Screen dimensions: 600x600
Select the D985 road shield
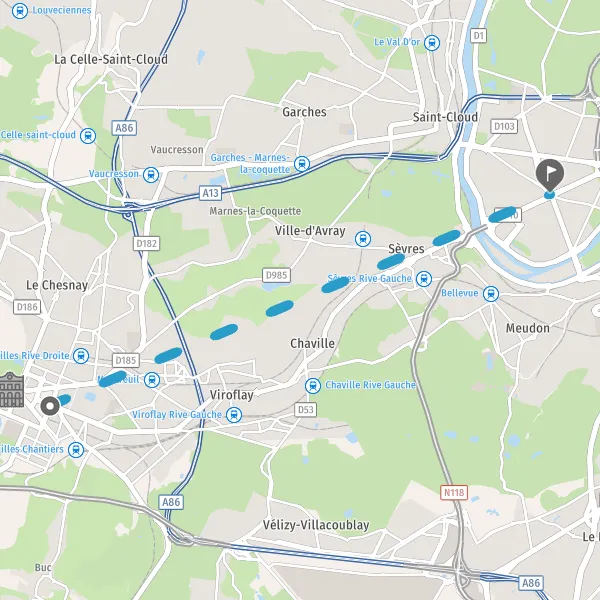pos(277,275)
